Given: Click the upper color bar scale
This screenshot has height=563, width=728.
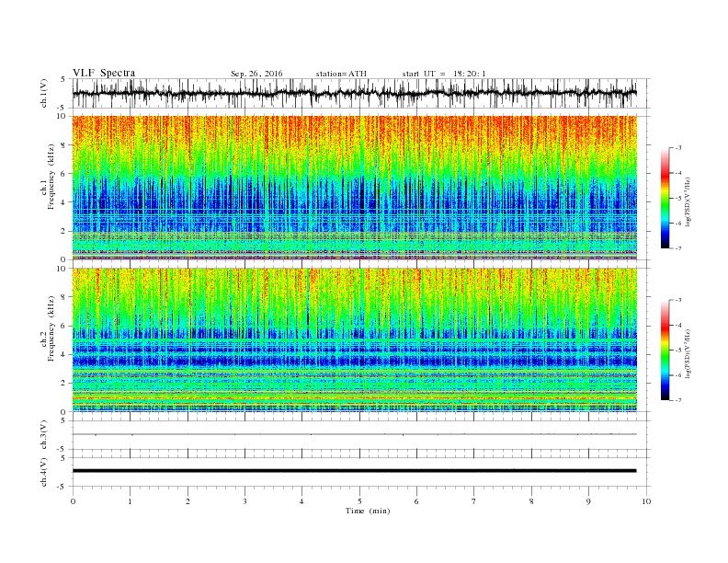Looking at the screenshot, I should (x=665, y=198).
